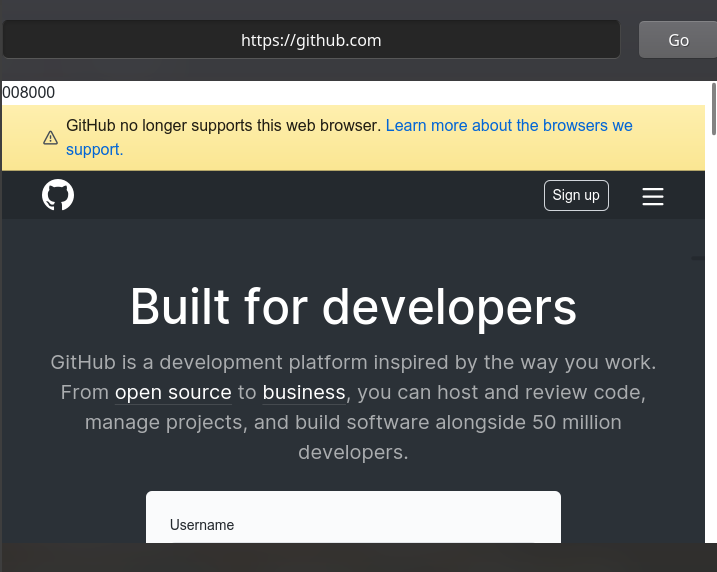
Task: Follow the 'open source' link
Action: tap(173, 392)
